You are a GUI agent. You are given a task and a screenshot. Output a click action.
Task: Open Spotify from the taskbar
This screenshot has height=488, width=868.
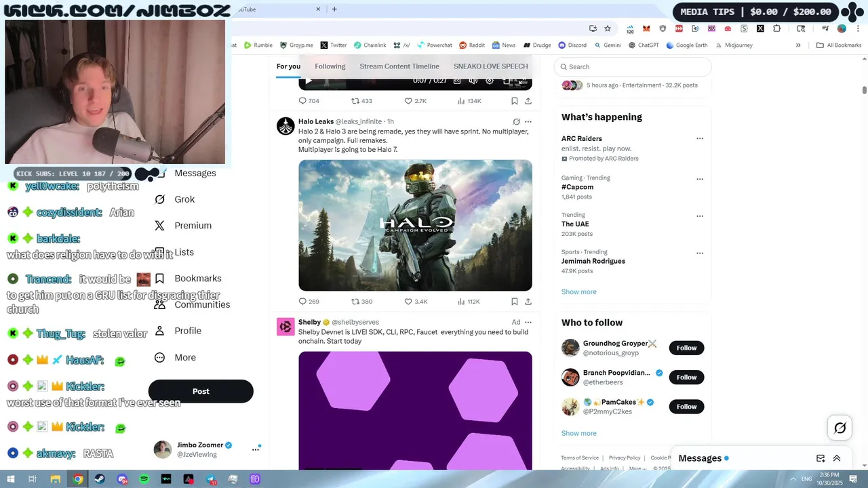click(144, 479)
